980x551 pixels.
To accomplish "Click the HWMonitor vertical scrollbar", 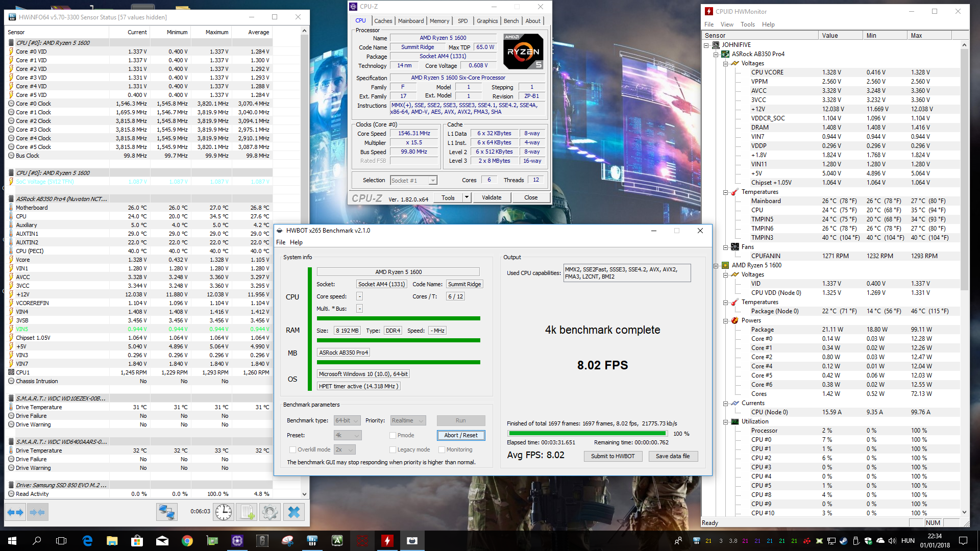I will pos(964,278).
